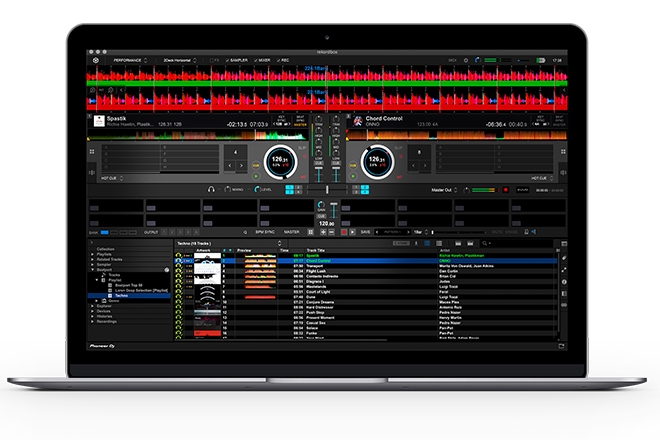Viewport: 660px width, 440px height.
Task: Click sequencer play button
Action: click(x=353, y=232)
